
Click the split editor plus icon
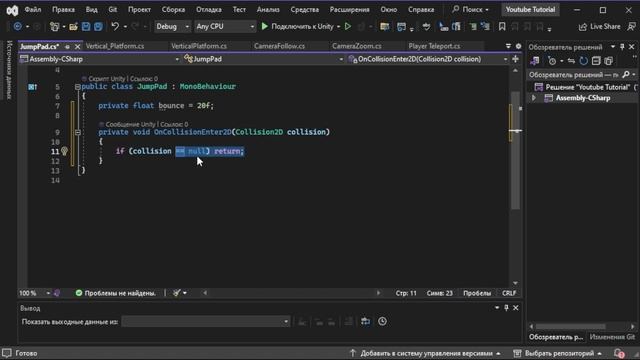coord(516,59)
